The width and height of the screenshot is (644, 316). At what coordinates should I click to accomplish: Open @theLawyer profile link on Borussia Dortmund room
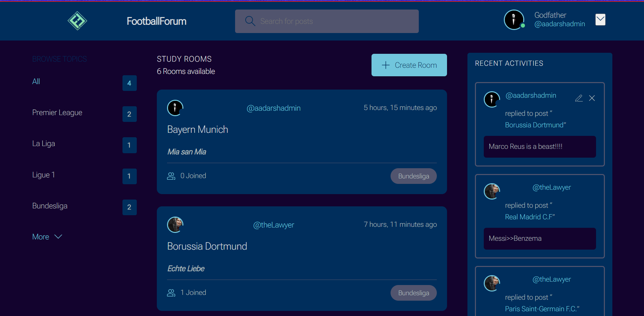[274, 225]
